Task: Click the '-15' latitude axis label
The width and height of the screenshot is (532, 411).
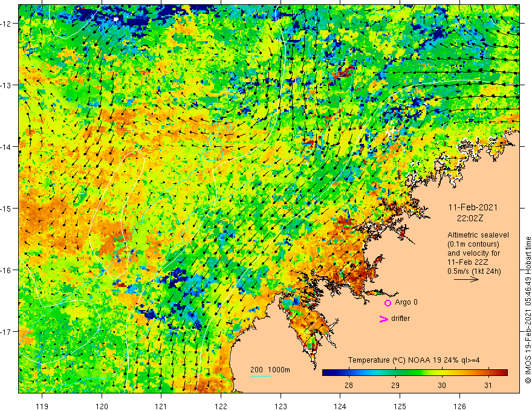Action: (7, 208)
